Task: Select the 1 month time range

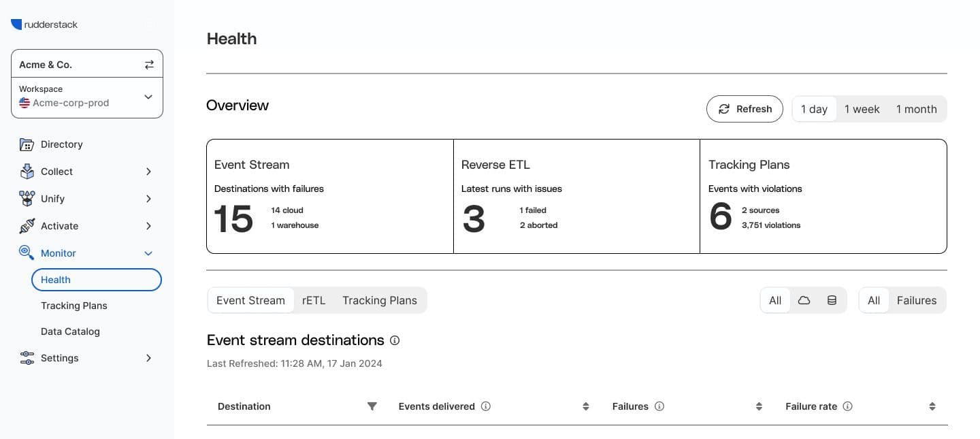Action: click(916, 109)
